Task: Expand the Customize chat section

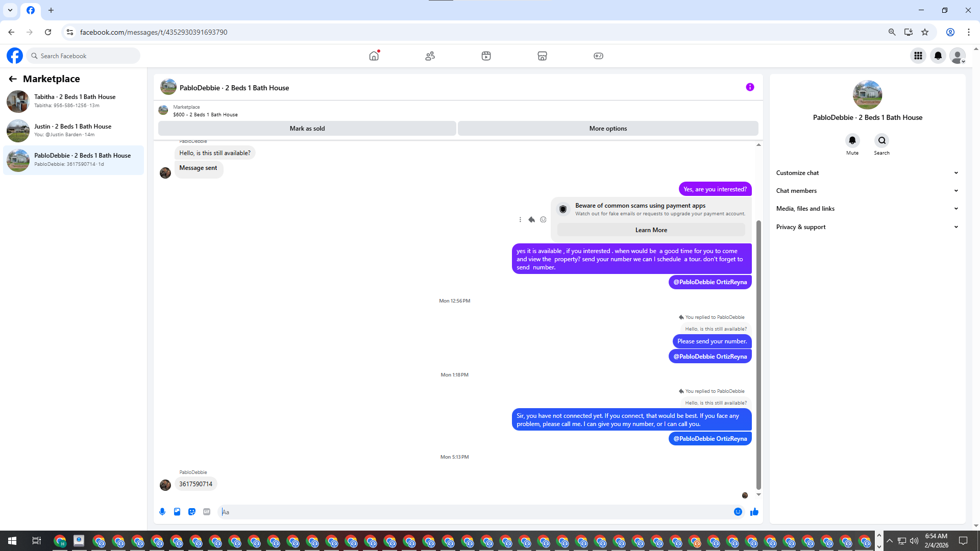Action: [x=867, y=173]
